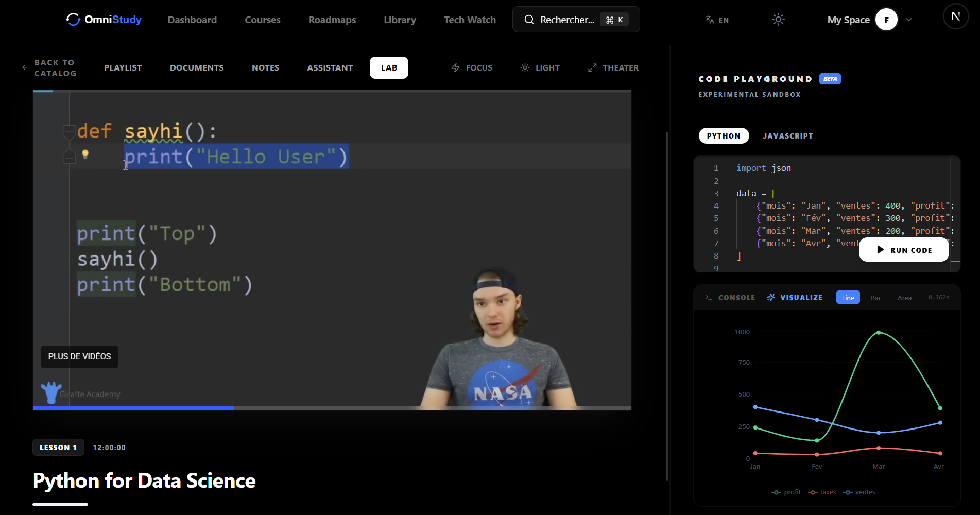Click the language translate icon
Screen dimensions: 980x515
pyautogui.click(x=710, y=20)
